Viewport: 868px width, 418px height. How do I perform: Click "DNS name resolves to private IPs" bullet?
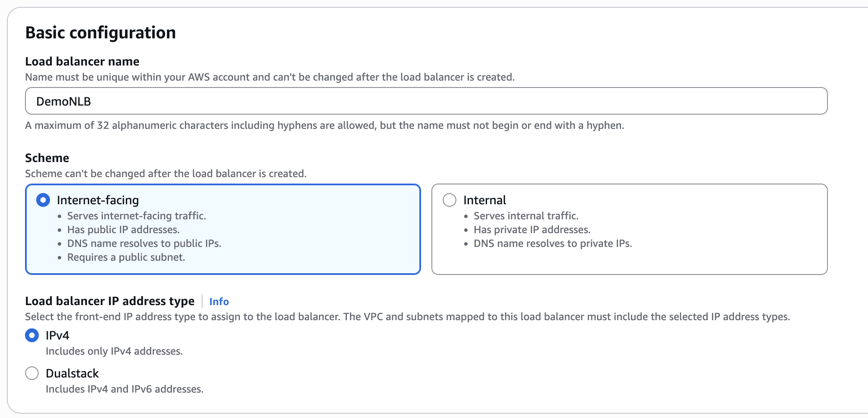pos(553,243)
